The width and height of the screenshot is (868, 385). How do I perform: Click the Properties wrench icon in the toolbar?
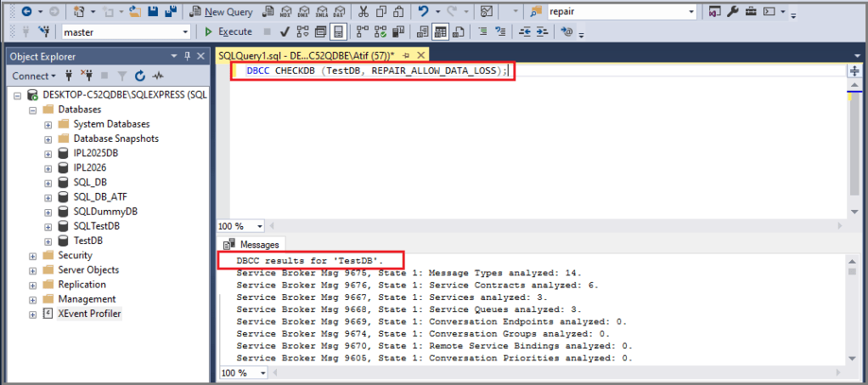coord(732,12)
